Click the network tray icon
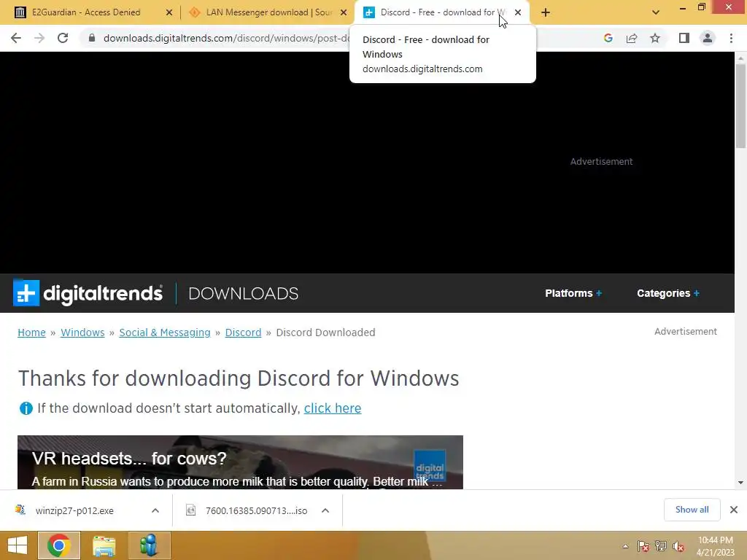747x560 pixels. point(661,546)
